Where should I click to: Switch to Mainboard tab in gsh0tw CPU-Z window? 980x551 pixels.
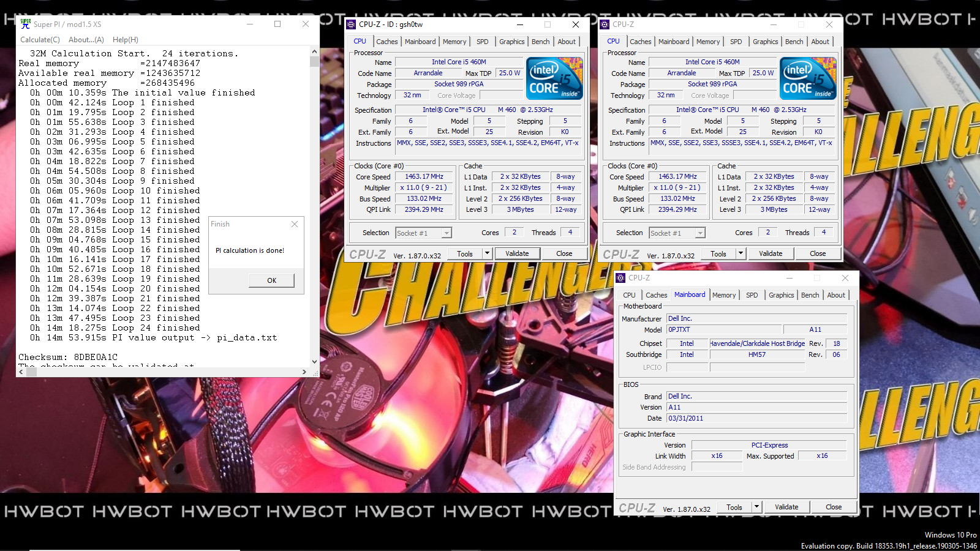(x=420, y=42)
